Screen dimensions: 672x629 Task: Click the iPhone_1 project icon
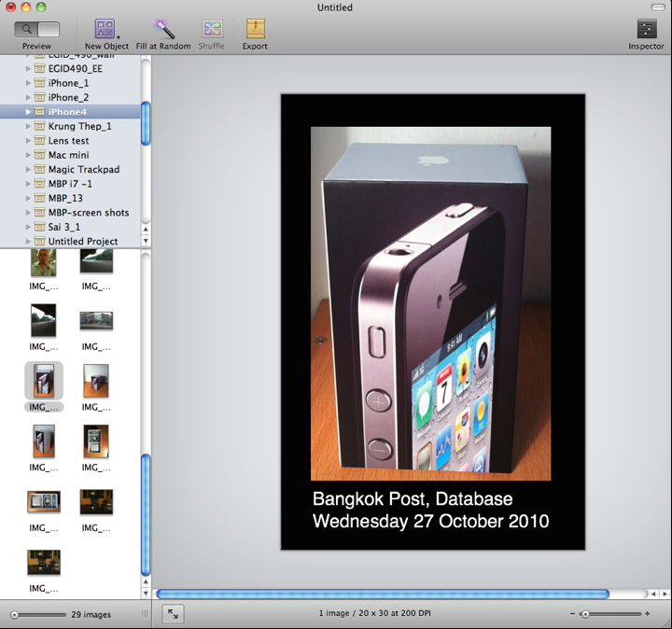(39, 83)
